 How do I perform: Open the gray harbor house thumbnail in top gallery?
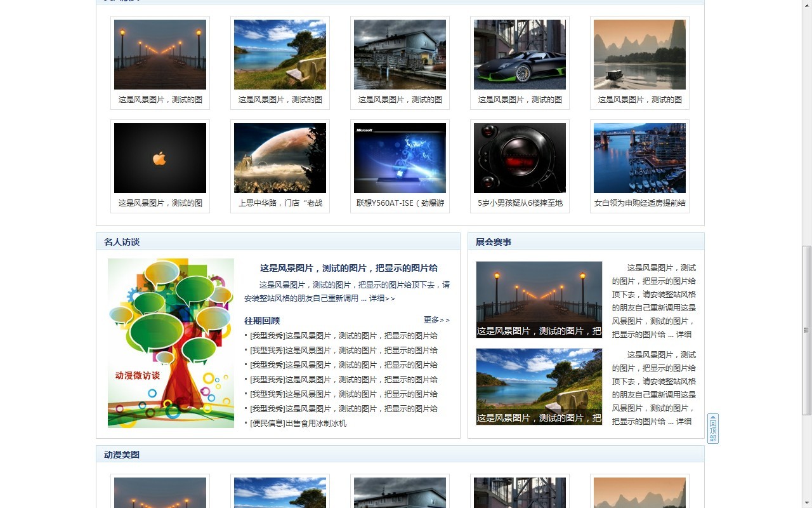pyautogui.click(x=400, y=55)
